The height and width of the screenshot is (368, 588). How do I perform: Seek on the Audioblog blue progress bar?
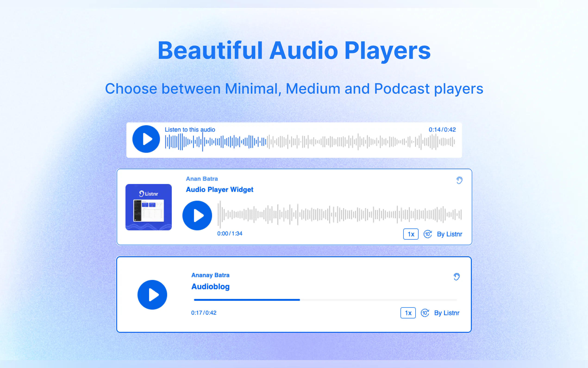(247, 300)
